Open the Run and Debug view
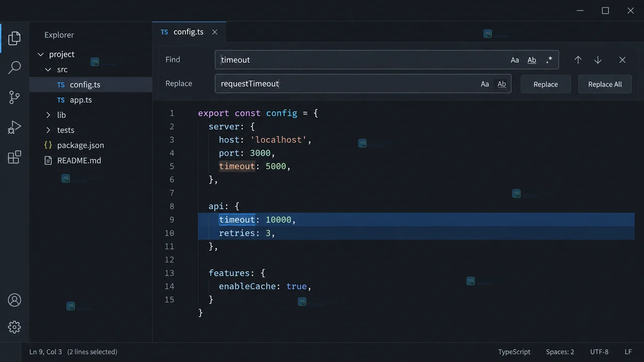 coord(15,127)
